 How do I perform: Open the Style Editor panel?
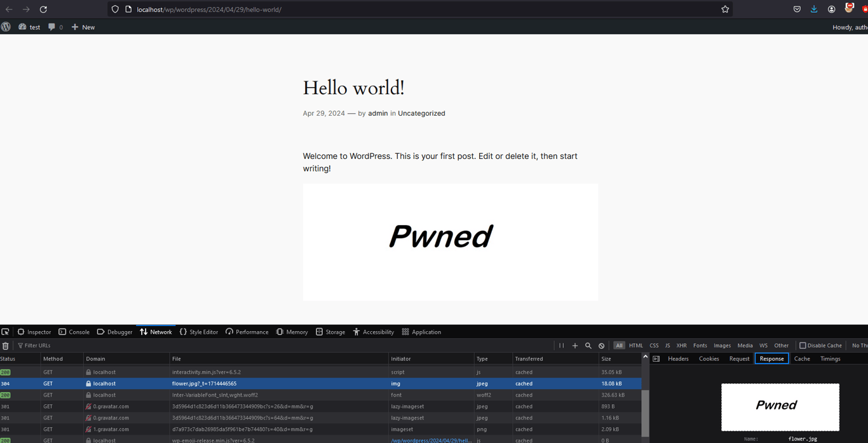click(x=199, y=332)
